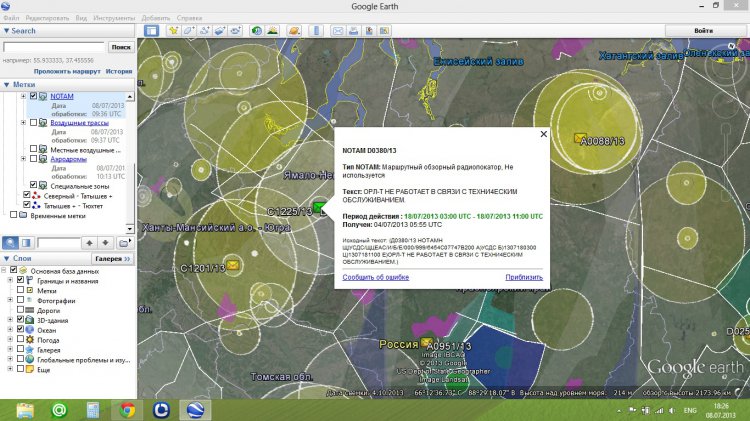Enable the Дороги layer checkbox
Screen dimensions: 750x421
[x=20, y=310]
